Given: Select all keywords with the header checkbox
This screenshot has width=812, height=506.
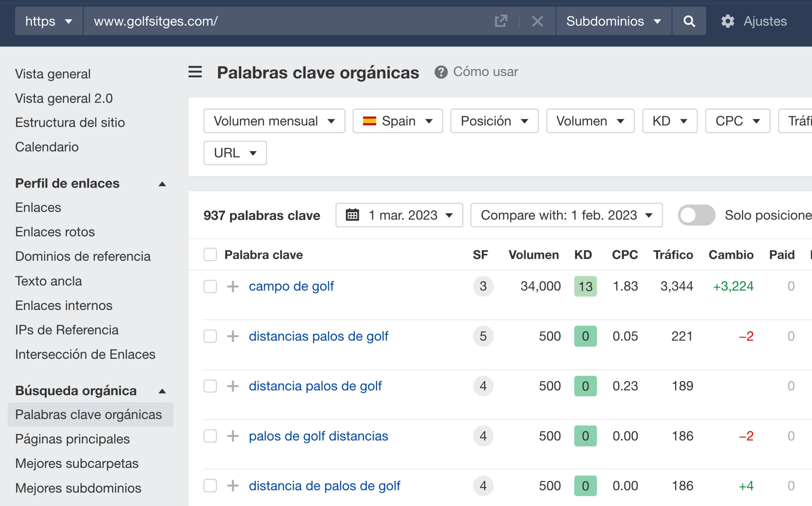Looking at the screenshot, I should (210, 254).
